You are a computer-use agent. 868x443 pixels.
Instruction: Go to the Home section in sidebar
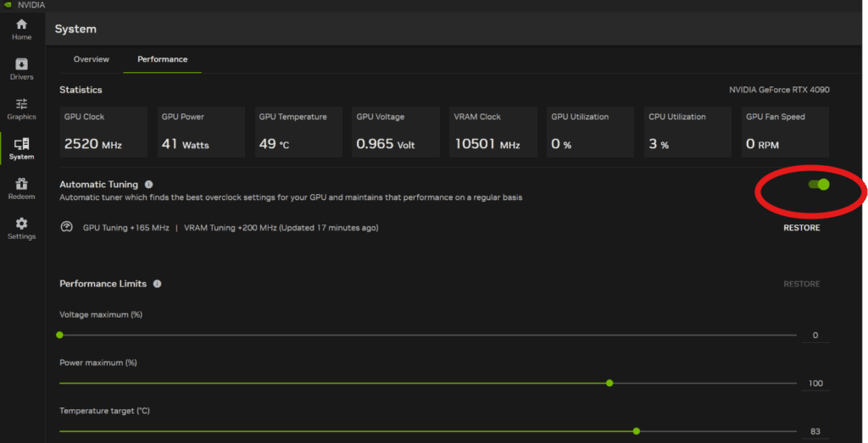21,25
